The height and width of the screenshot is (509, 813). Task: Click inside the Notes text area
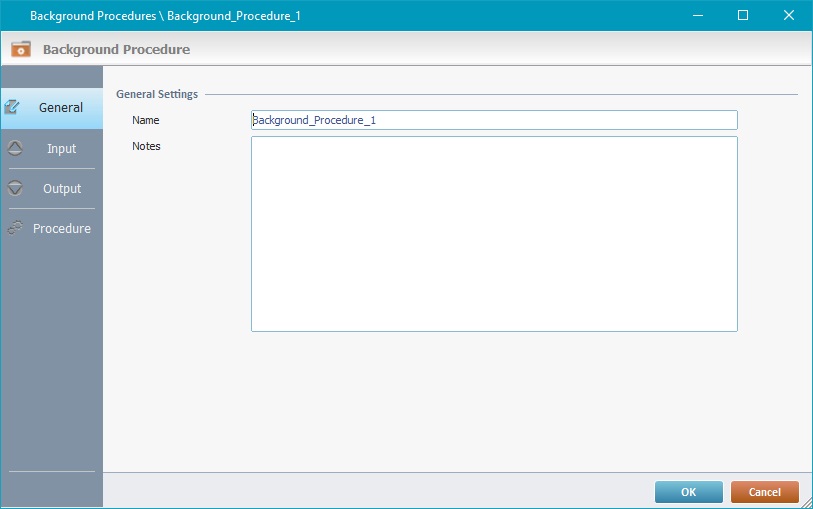[494, 234]
